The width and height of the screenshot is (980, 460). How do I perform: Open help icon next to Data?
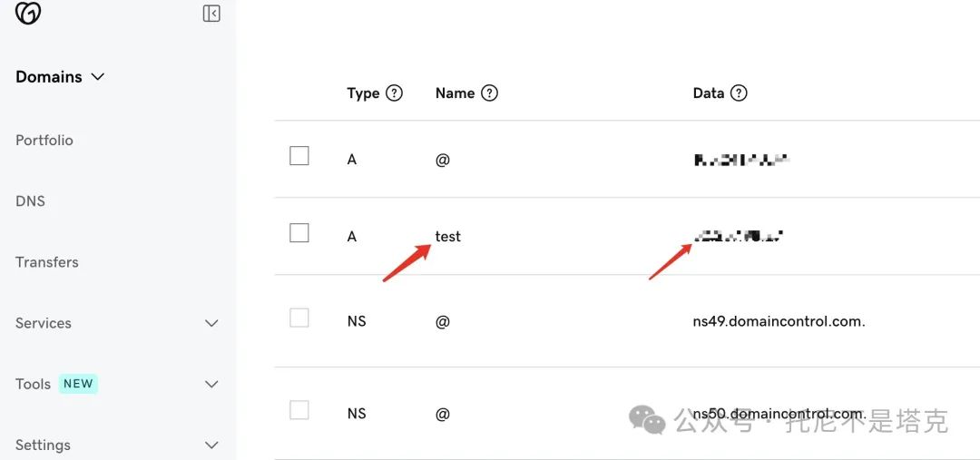739,93
